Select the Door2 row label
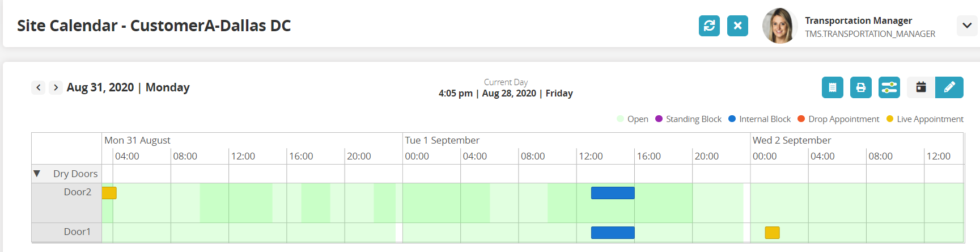The image size is (980, 252). pyautogui.click(x=78, y=192)
